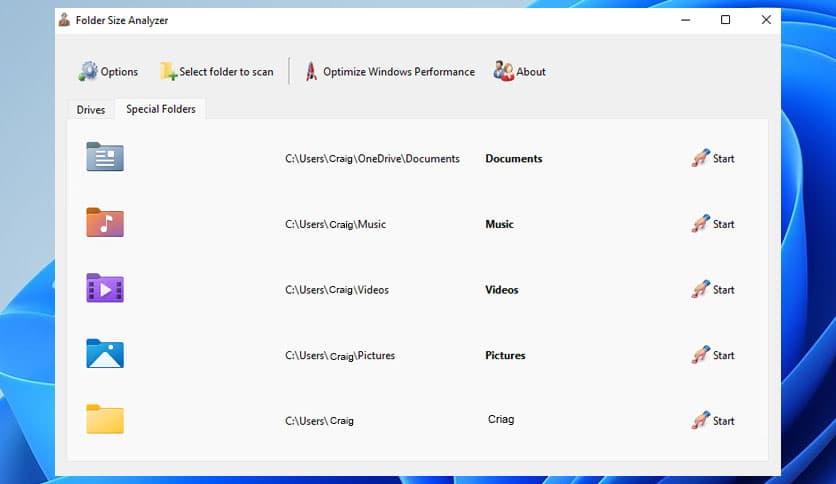
Task: Click the bold Videos label
Action: (502, 289)
